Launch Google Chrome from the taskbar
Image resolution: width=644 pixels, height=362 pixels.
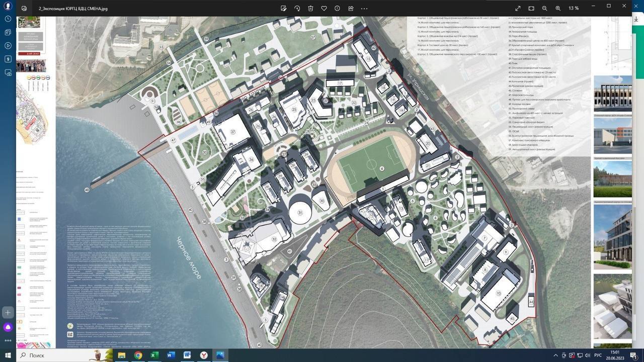(138, 355)
